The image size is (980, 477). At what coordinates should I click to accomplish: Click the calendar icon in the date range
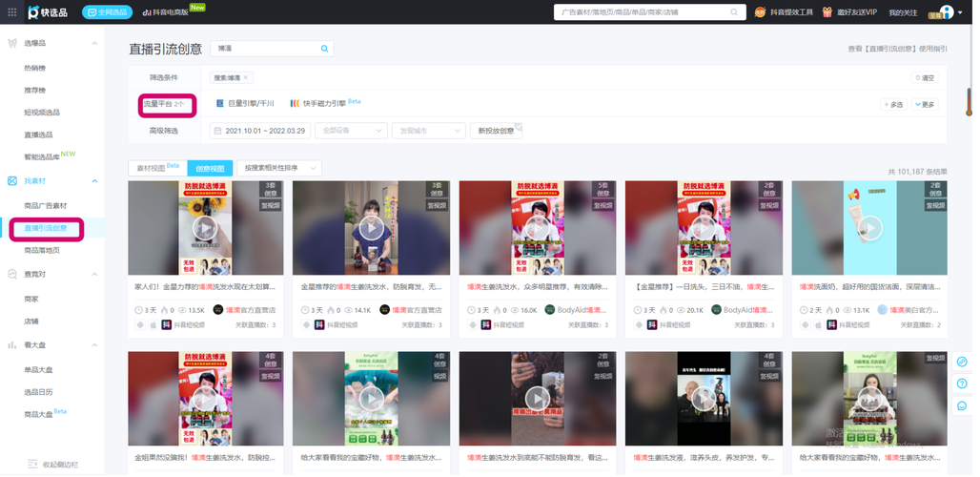218,131
